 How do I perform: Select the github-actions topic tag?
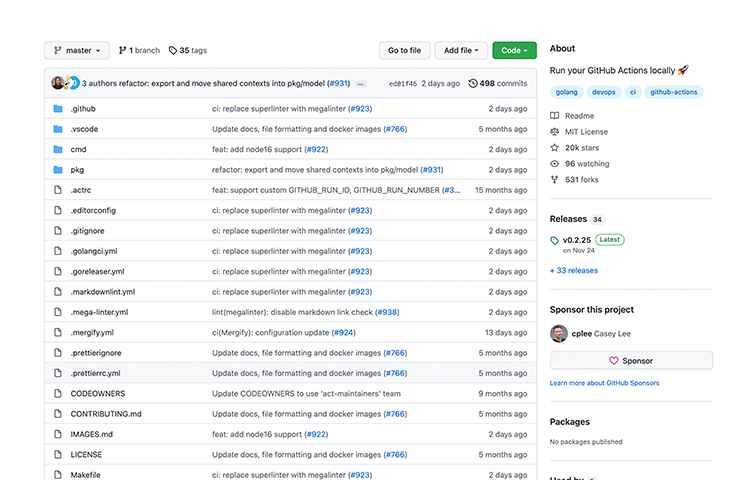click(x=673, y=92)
